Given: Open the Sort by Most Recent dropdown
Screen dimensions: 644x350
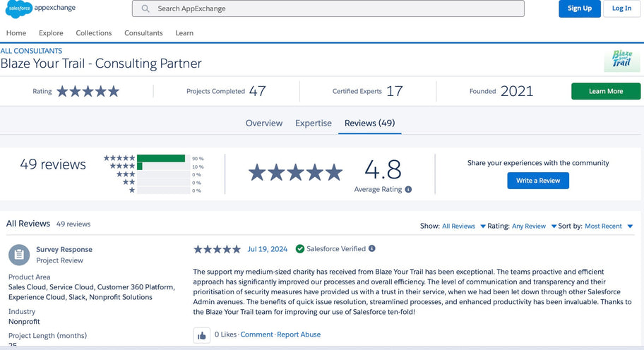Looking at the screenshot, I should coord(609,226).
